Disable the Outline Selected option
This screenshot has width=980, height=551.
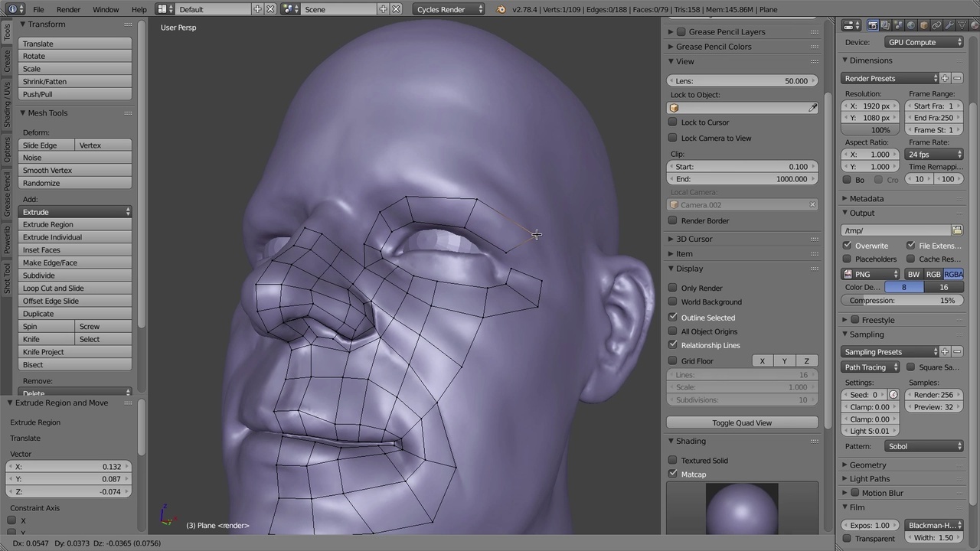(x=673, y=317)
